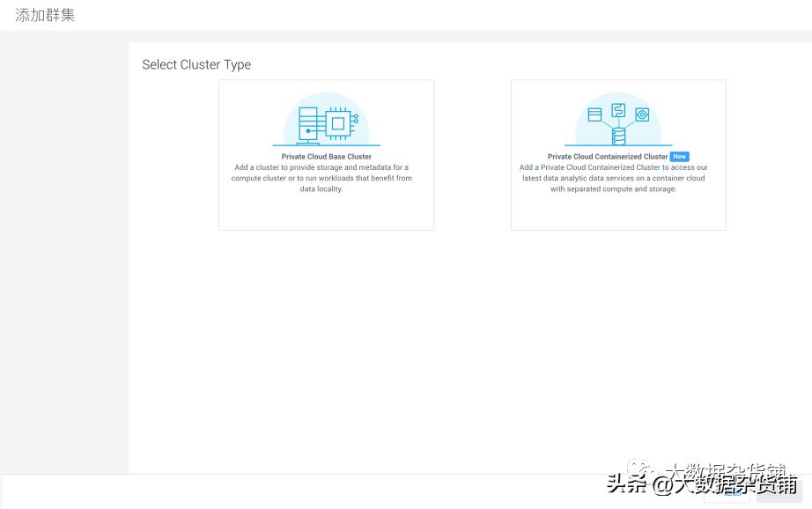Choose the Base Cluster card for data locality workloads

(326, 154)
